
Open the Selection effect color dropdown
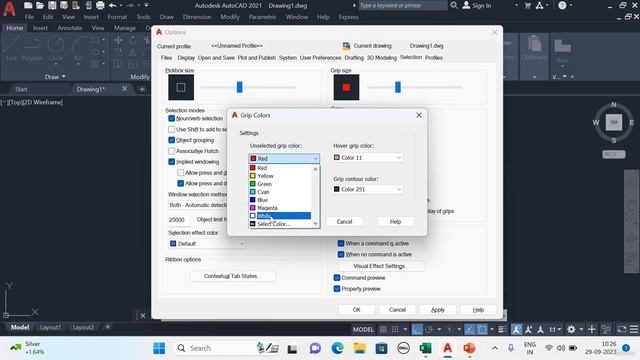pyautogui.click(x=207, y=244)
